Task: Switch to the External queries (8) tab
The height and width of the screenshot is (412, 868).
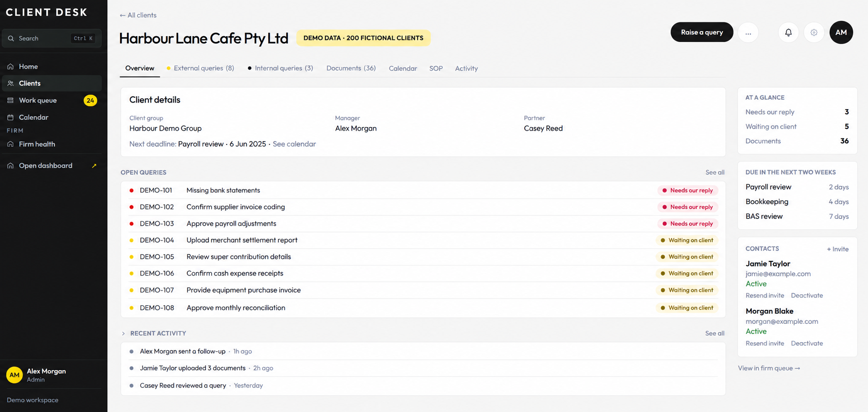Action: (200, 68)
